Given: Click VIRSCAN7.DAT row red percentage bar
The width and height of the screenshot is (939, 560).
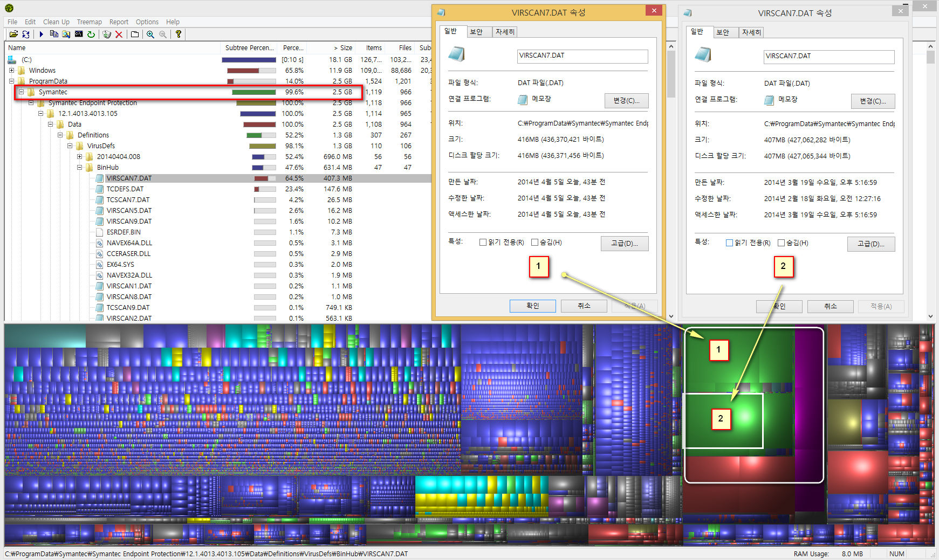Looking at the screenshot, I should [265, 178].
